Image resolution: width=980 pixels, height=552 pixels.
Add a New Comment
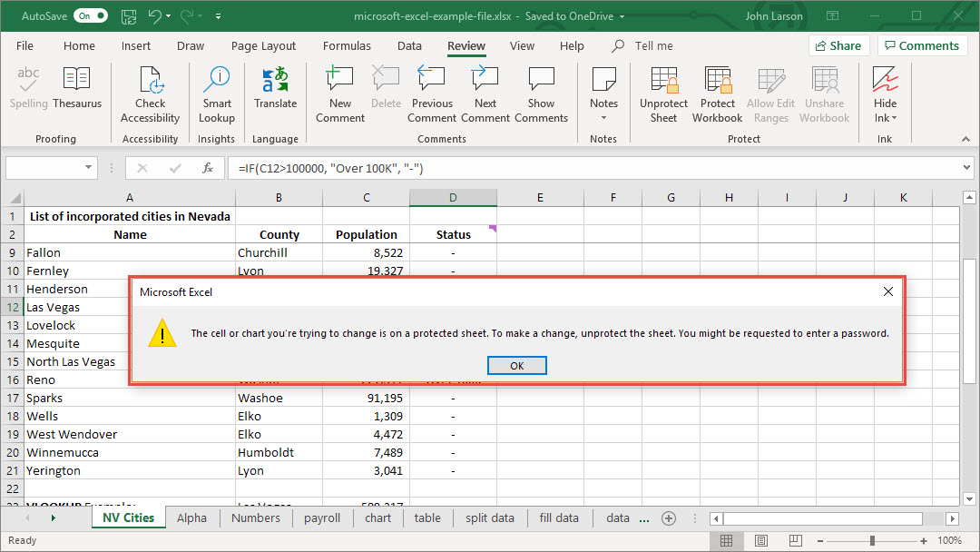click(340, 94)
